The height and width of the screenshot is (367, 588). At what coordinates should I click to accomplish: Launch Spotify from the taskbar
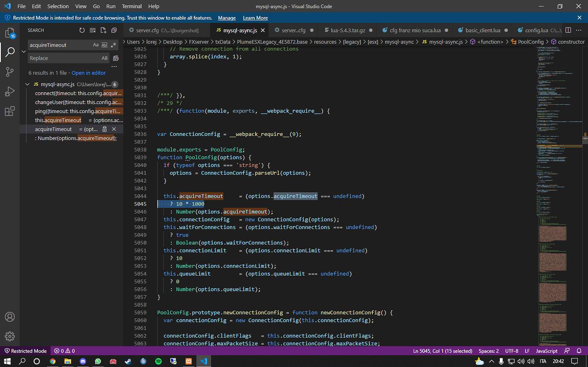coord(158,361)
